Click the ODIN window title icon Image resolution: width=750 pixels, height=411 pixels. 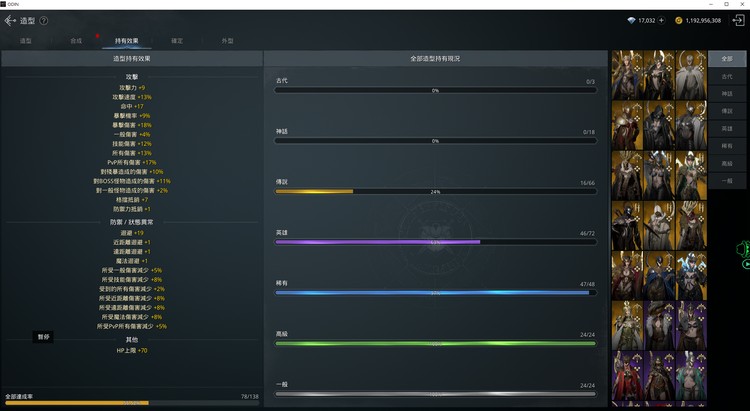pyautogui.click(x=3, y=4)
